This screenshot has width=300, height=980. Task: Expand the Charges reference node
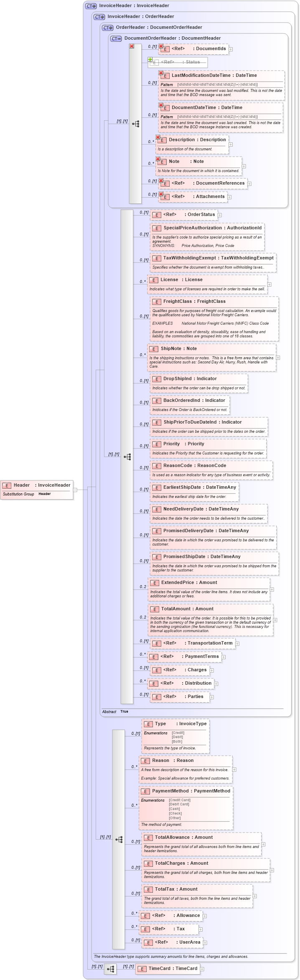pyautogui.click(x=211, y=670)
